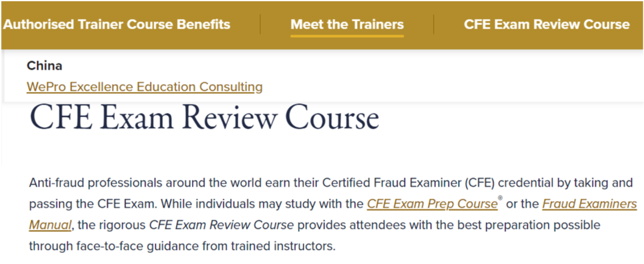
Task: Switch to CFE Exam Review Course tab
Action: click(x=547, y=24)
